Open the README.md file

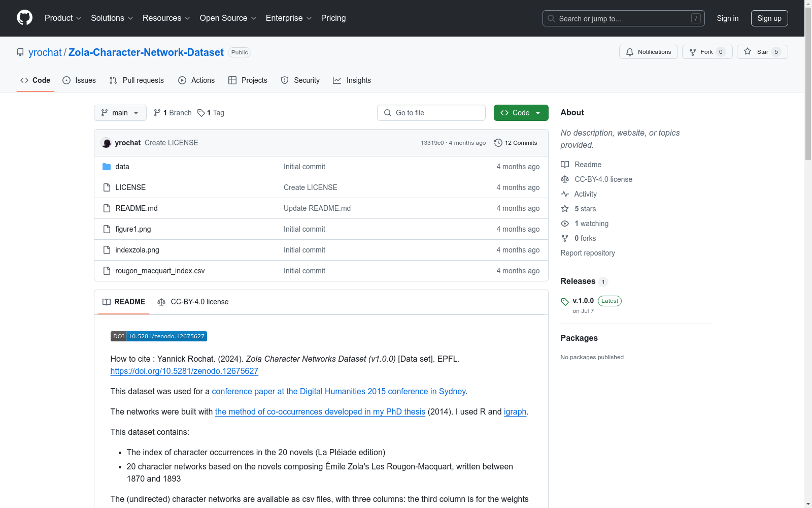pyautogui.click(x=137, y=208)
